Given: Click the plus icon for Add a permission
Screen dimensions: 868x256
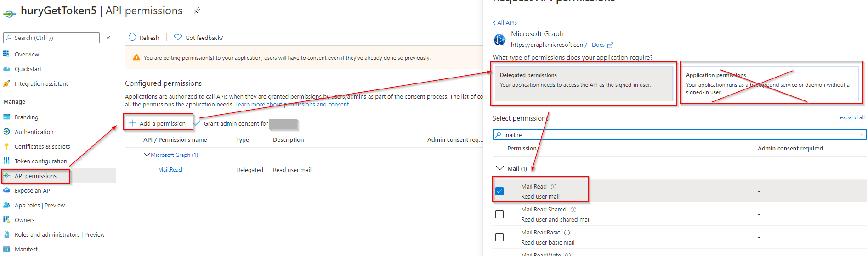Looking at the screenshot, I should tap(132, 123).
